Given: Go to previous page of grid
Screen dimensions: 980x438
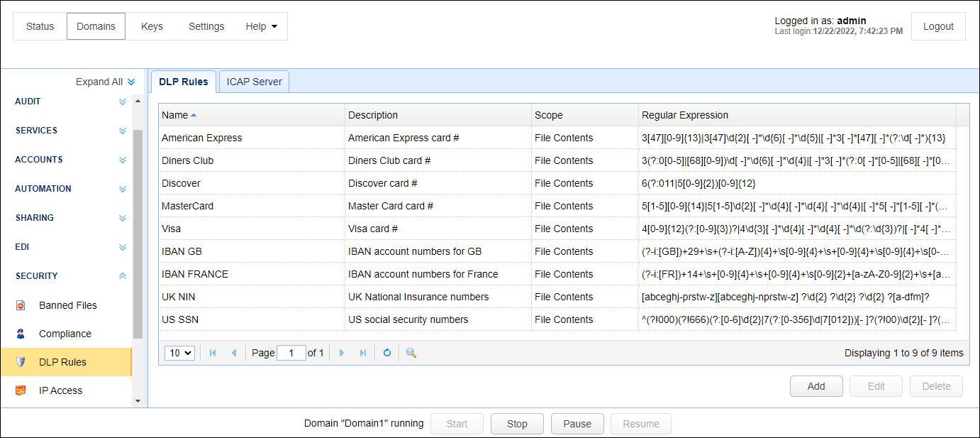Looking at the screenshot, I should [234, 353].
